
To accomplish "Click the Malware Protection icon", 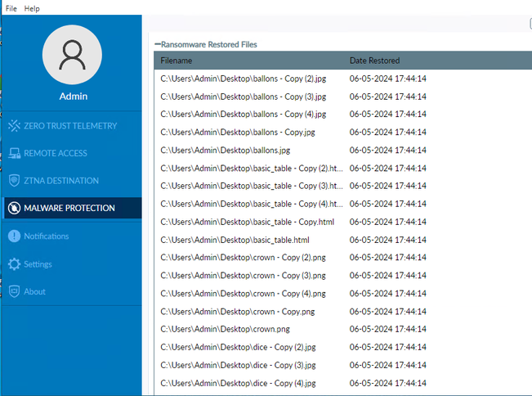I will (x=14, y=208).
